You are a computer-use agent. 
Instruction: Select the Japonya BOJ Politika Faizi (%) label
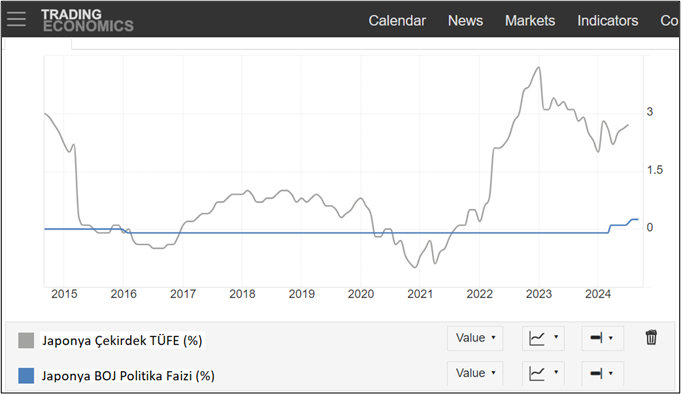128,376
